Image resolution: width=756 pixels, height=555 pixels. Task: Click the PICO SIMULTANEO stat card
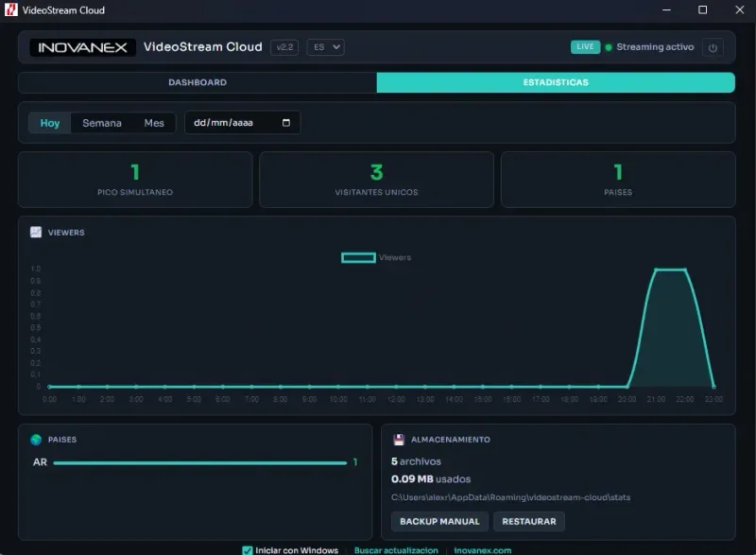click(135, 180)
